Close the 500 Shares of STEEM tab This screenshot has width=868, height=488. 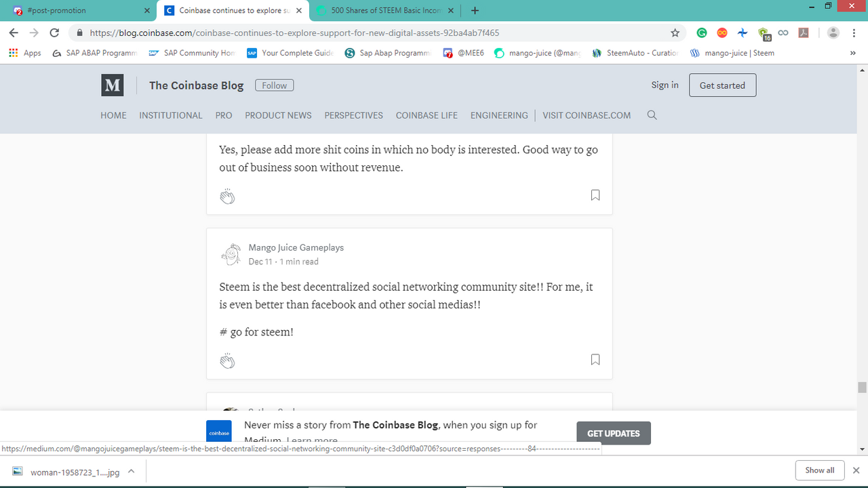tap(451, 10)
